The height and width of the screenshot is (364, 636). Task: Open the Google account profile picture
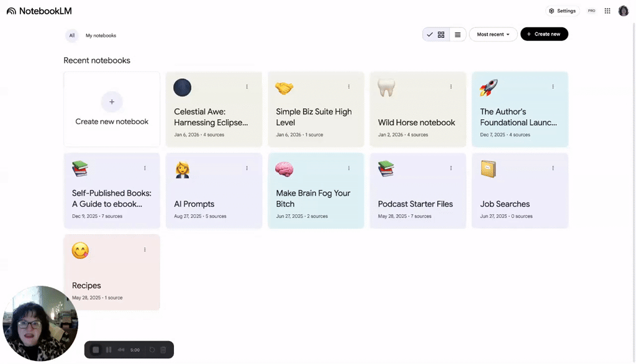pyautogui.click(x=624, y=11)
